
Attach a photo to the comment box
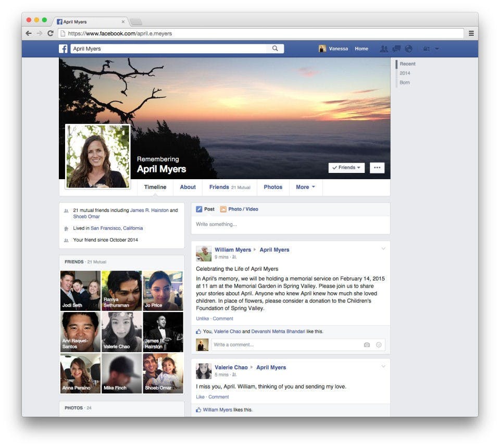(x=367, y=344)
